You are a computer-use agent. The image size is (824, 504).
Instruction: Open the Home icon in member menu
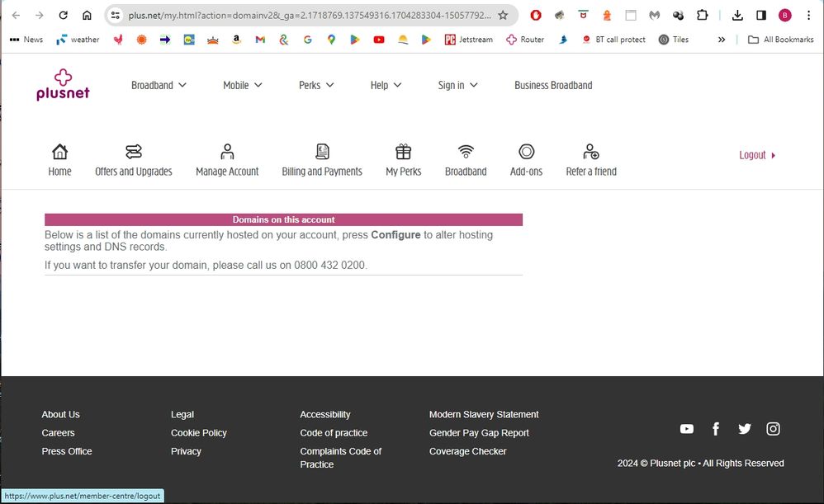(x=59, y=152)
